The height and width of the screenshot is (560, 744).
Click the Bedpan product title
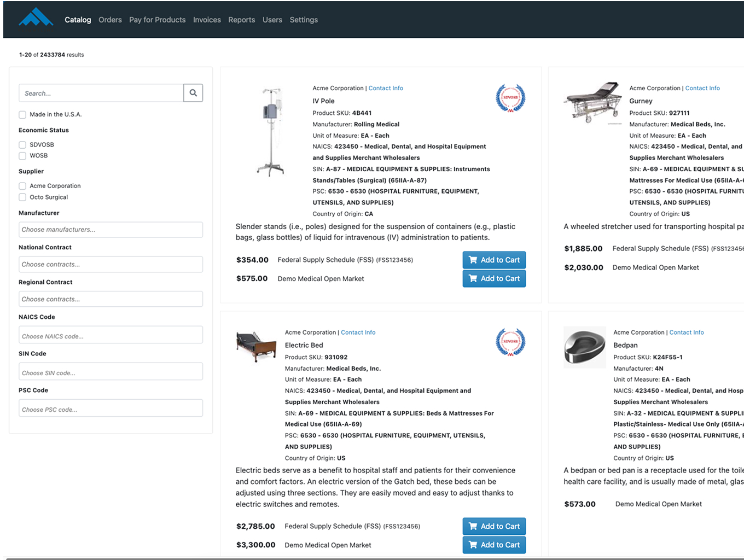click(625, 345)
